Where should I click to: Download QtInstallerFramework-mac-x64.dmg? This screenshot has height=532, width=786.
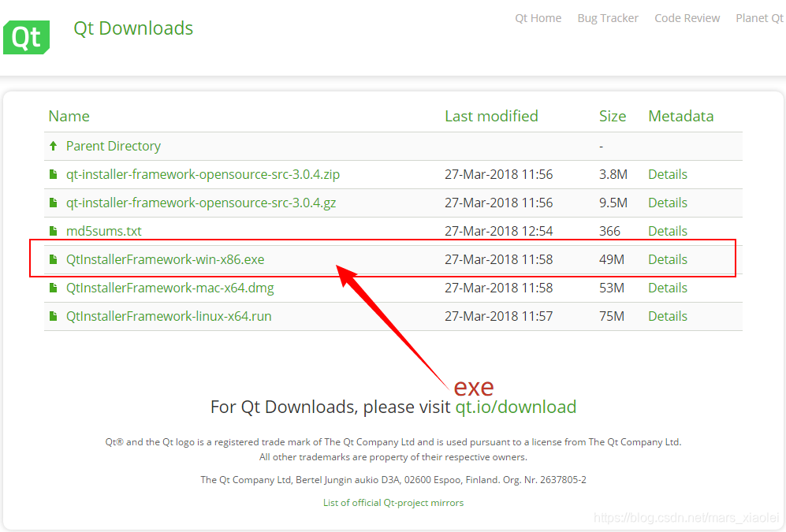click(170, 288)
